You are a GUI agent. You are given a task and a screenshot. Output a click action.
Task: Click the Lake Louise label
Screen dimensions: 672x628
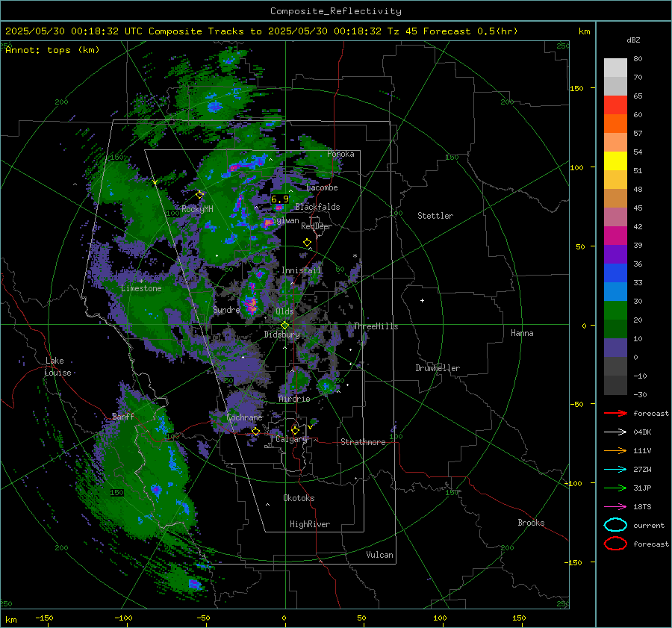pos(57,367)
